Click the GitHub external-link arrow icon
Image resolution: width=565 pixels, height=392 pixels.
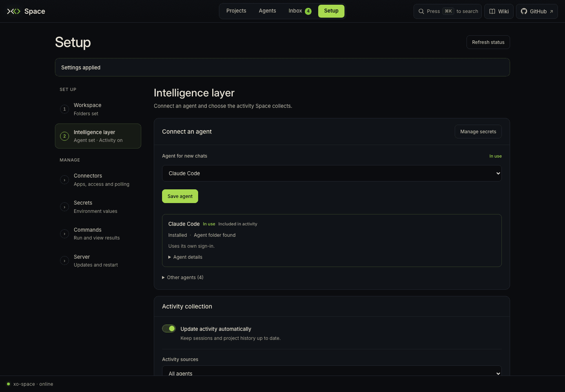(551, 11)
